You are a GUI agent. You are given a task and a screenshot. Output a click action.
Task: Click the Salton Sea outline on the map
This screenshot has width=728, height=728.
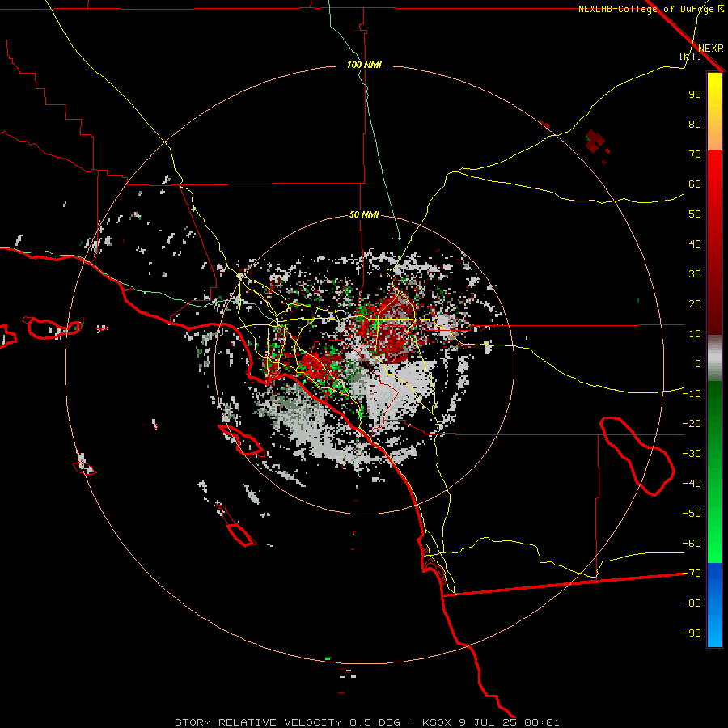(x=637, y=456)
